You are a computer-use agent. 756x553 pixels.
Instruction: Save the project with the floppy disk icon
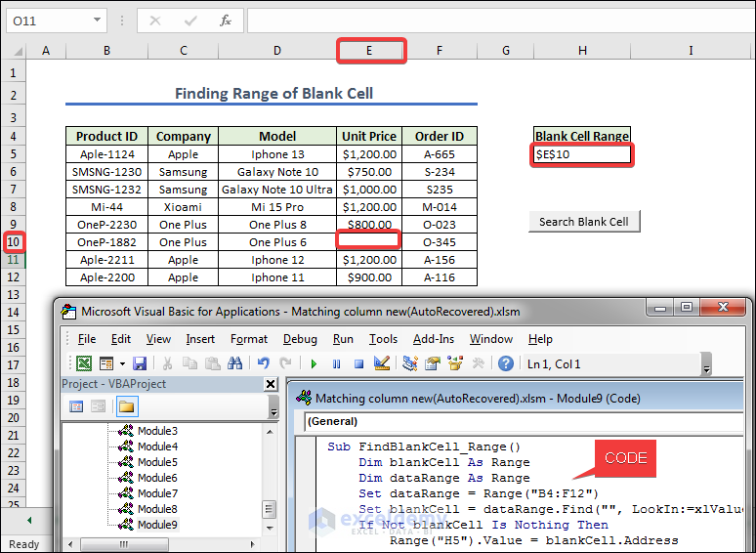[x=140, y=363]
